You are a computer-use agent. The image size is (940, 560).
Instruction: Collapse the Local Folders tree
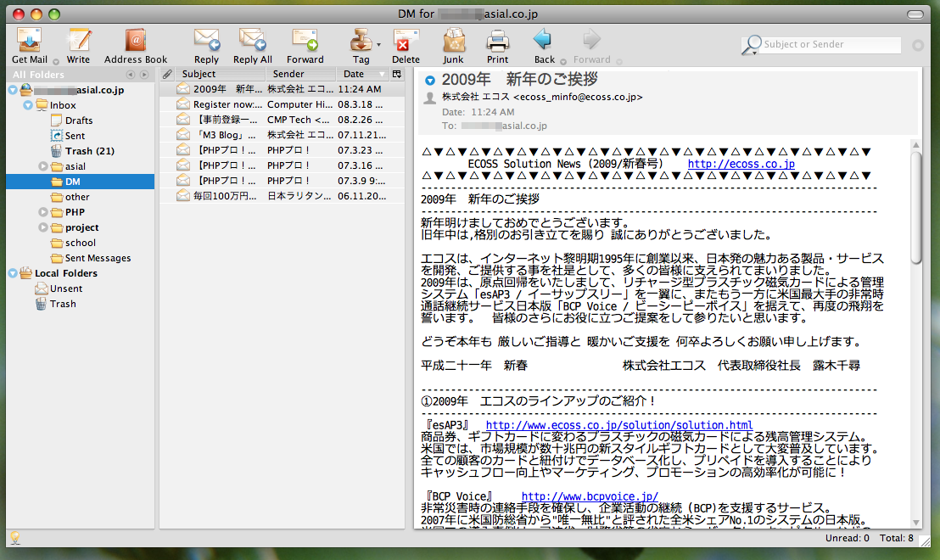tap(13, 273)
